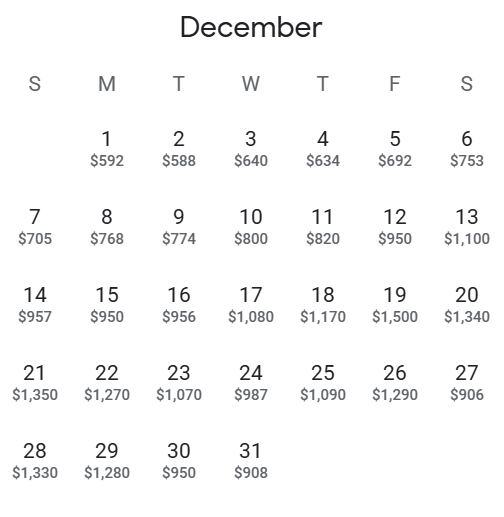Image resolution: width=504 pixels, height=517 pixels.
Task: Click December 20 showing $1,340
Action: click(467, 305)
